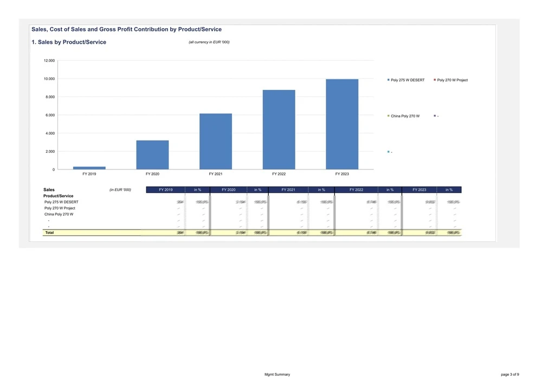This screenshot has height=392, width=555.
Task: Select the Poly 270 W Project table row label
Action: click(x=60, y=208)
